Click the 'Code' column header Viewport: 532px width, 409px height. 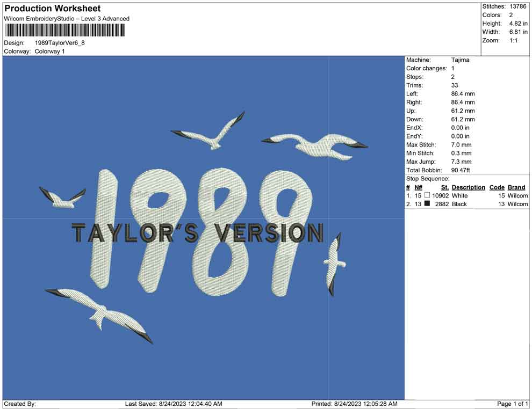(497, 187)
